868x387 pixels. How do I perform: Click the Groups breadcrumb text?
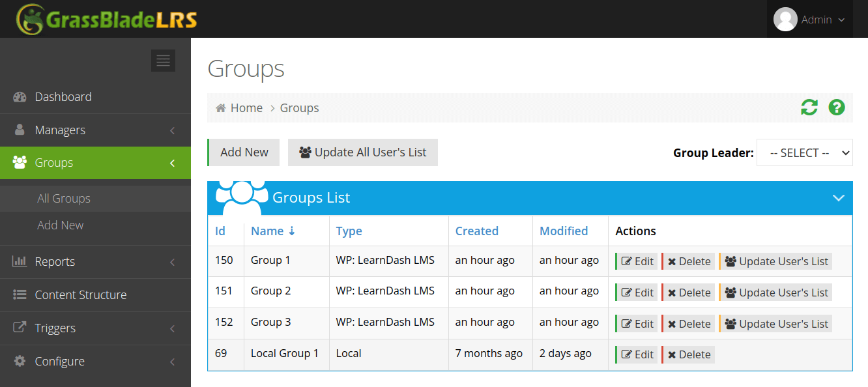coord(300,108)
